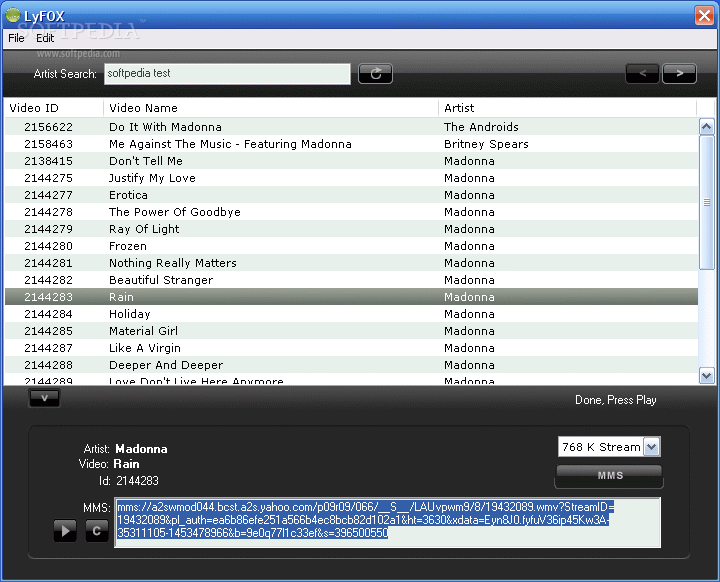This screenshot has width=720, height=582.
Task: Click the MMS URL text box
Action: click(388, 522)
